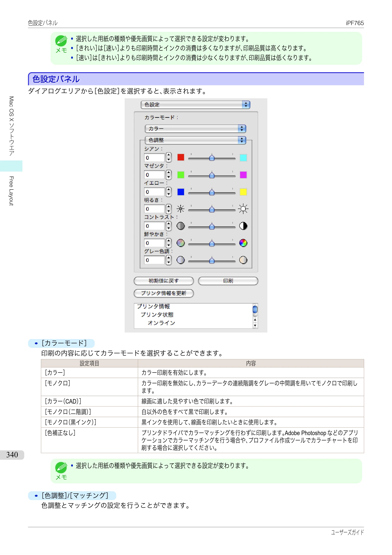Click the [カラー(CAD)] table cell
This screenshot has width=392, height=555.
[89, 401]
